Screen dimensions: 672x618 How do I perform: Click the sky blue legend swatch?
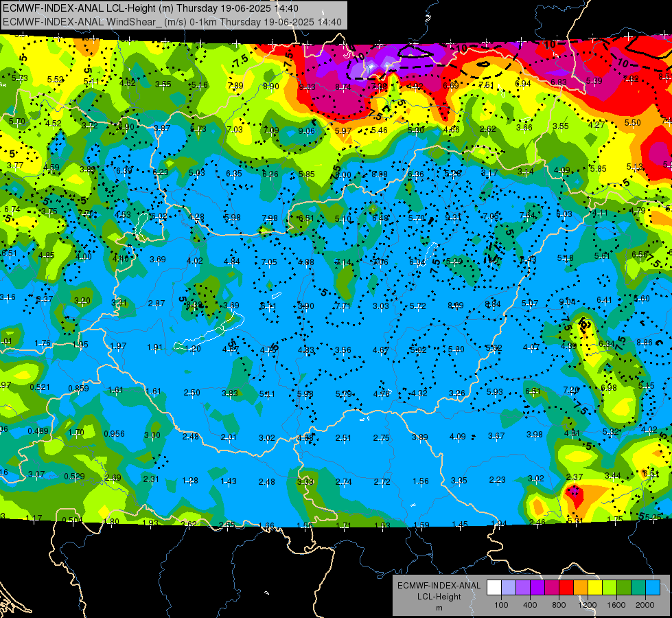(x=653, y=587)
